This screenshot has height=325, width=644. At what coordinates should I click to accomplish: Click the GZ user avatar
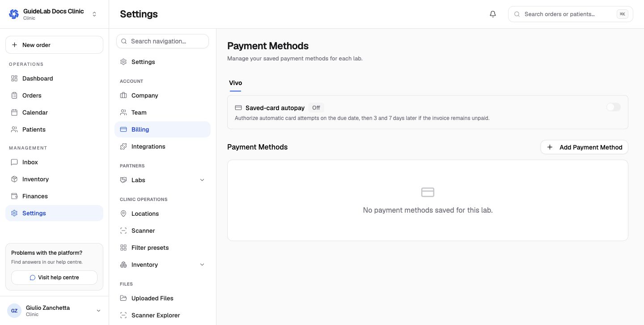coord(14,311)
